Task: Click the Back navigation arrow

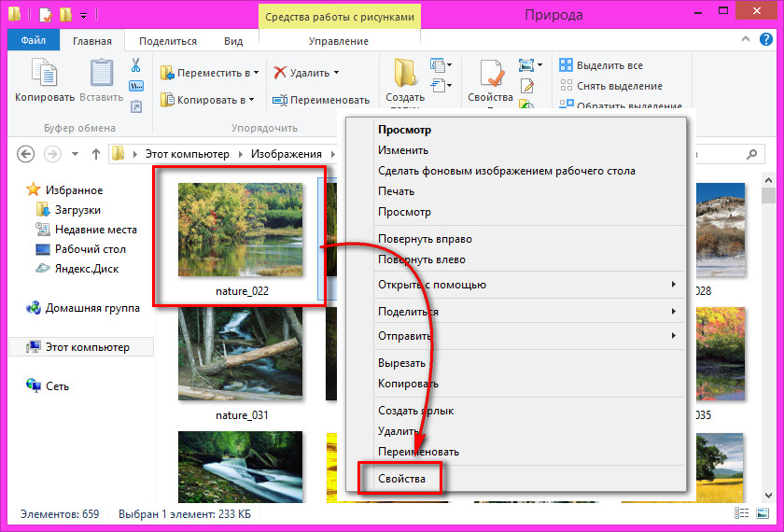Action: pos(26,154)
